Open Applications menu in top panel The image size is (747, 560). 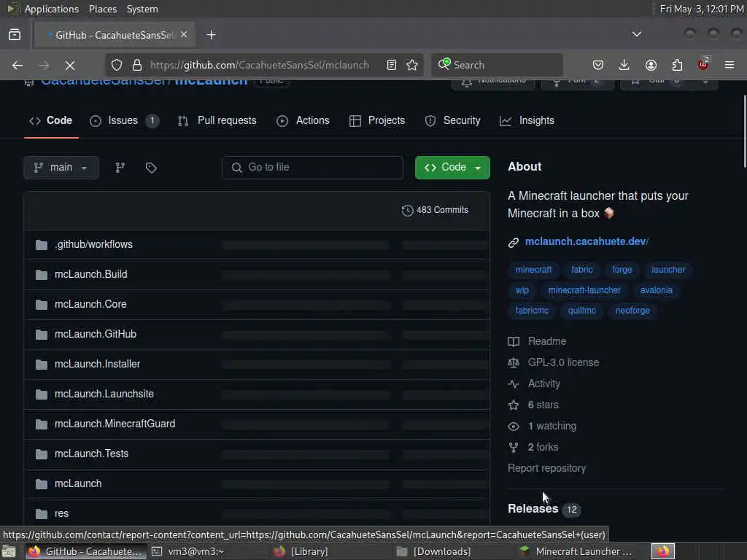click(x=52, y=9)
